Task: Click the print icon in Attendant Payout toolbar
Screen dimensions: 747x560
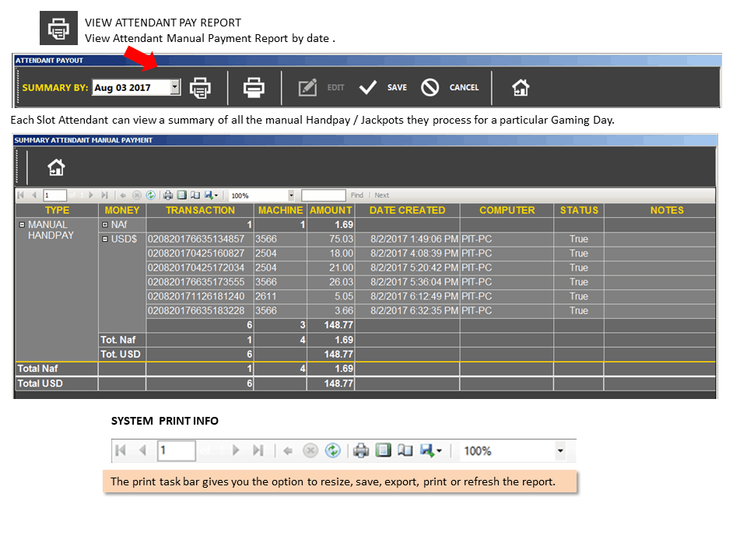Action: (x=254, y=88)
